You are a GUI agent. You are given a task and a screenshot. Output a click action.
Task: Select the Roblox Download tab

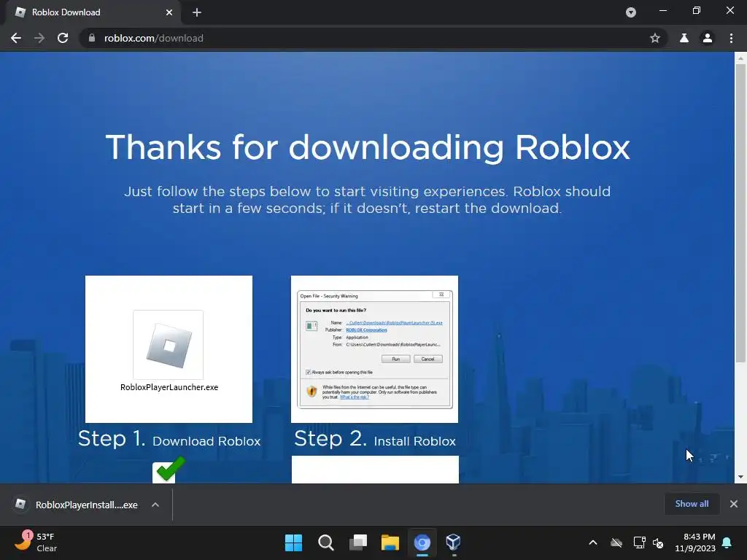click(x=93, y=12)
